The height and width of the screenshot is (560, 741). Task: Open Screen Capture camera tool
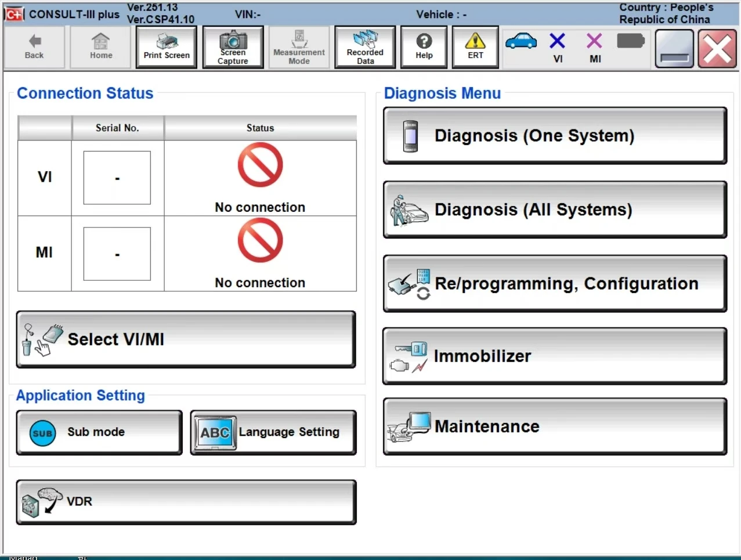pos(233,47)
